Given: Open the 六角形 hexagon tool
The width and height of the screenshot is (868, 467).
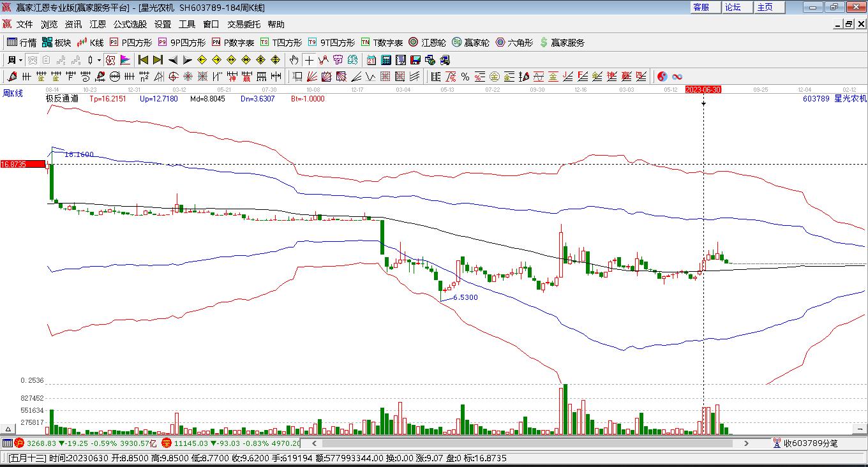Looking at the screenshot, I should [x=514, y=43].
